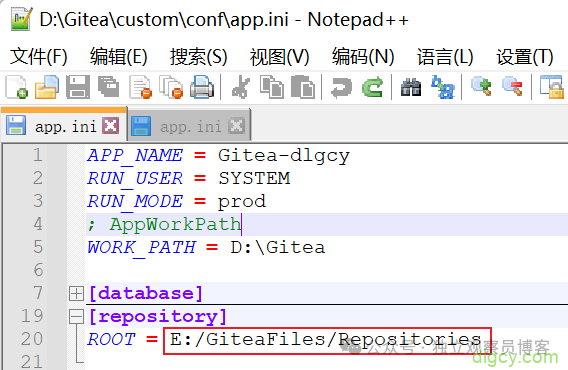Image resolution: width=568 pixels, height=370 pixels.
Task: Click the ROOT key on line 20
Action: 111,340
